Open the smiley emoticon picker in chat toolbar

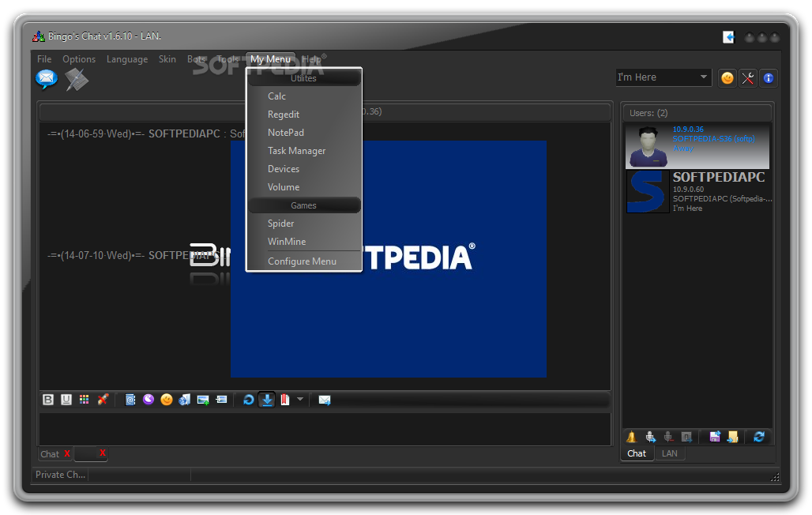click(x=166, y=400)
